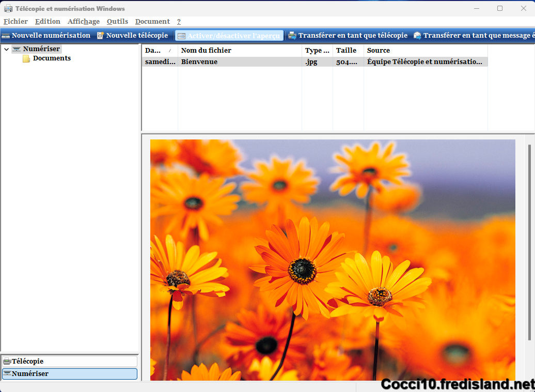This screenshot has width=535, height=392.
Task: Sort by Nom du fichier column
Action: pyautogui.click(x=240, y=51)
